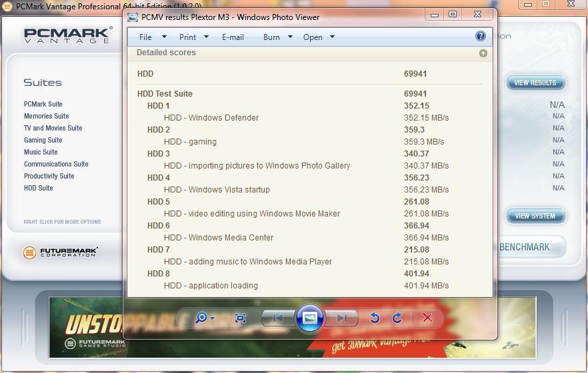The image size is (588, 373).
Task: Select Gaming Suite in the Suites list
Action: tap(43, 140)
